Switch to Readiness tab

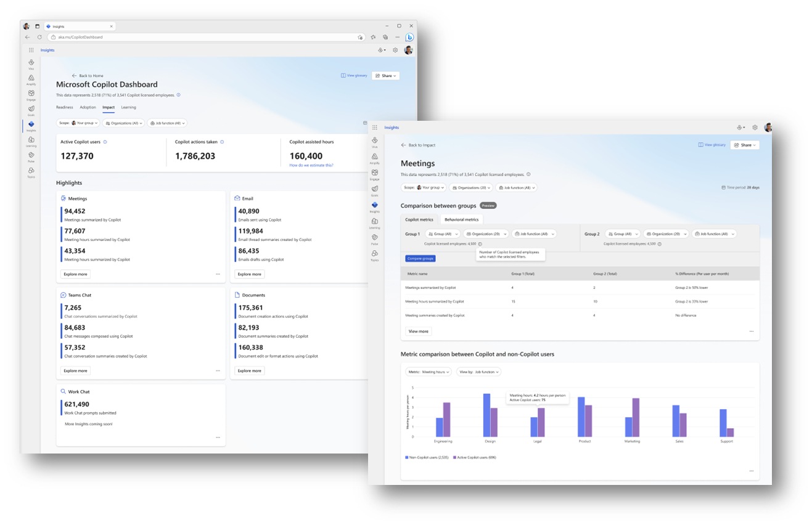pos(65,107)
